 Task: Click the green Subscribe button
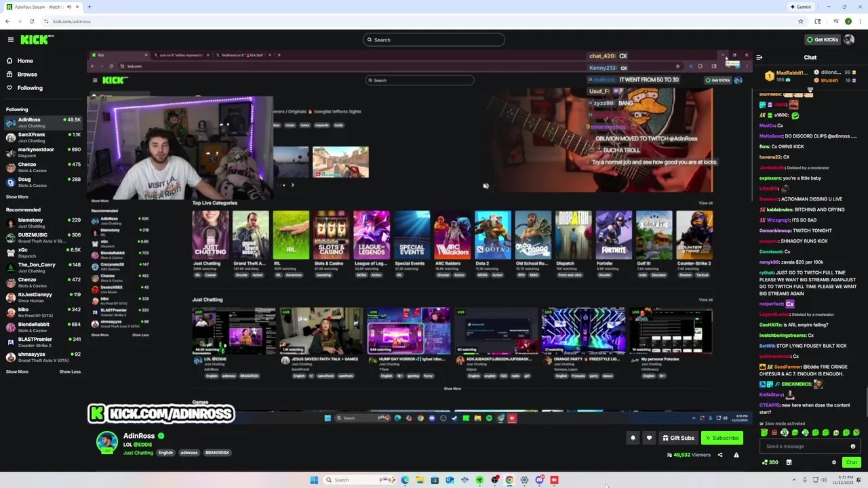click(x=722, y=438)
